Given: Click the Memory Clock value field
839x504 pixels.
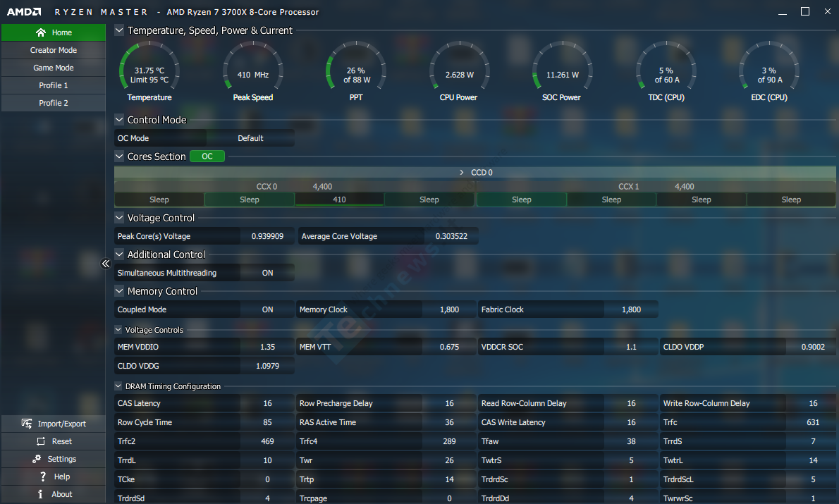Looking at the screenshot, I should [450, 309].
